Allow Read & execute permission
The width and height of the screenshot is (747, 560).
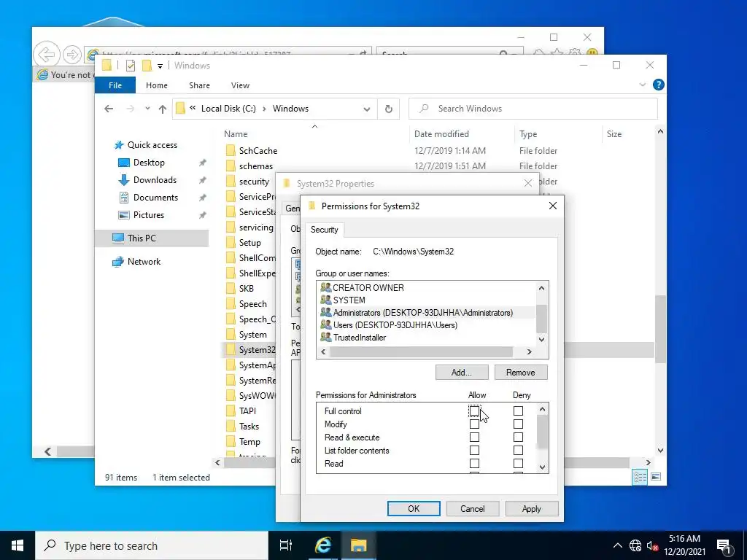[x=474, y=437]
